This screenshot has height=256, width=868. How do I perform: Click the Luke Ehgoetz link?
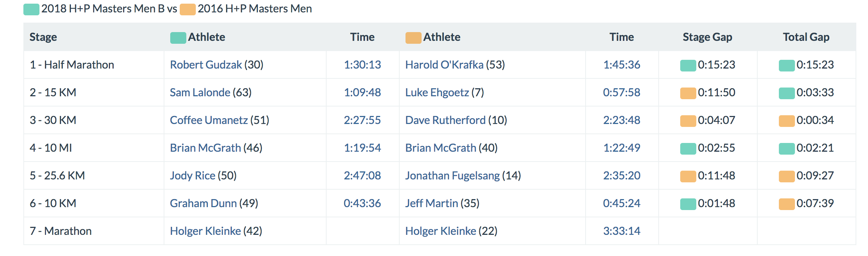(x=437, y=93)
